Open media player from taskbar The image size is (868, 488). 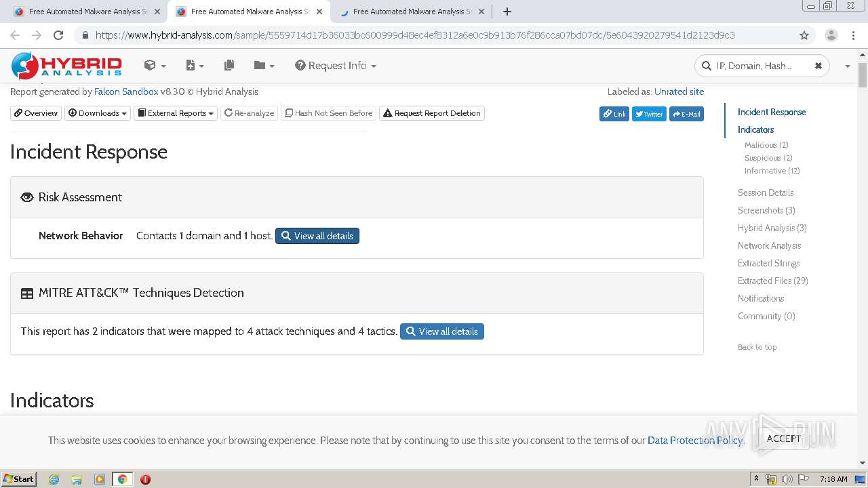point(99,479)
